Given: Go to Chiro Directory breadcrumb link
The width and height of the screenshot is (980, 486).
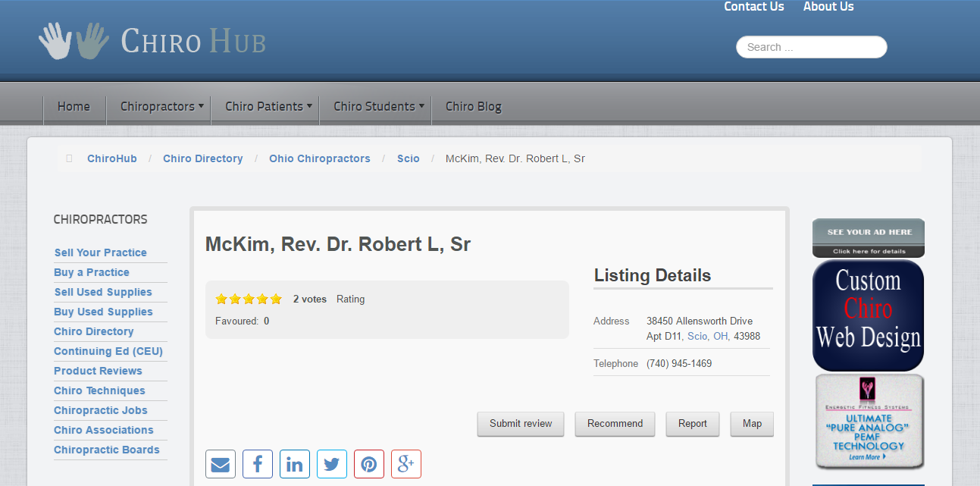Looking at the screenshot, I should pyautogui.click(x=203, y=158).
